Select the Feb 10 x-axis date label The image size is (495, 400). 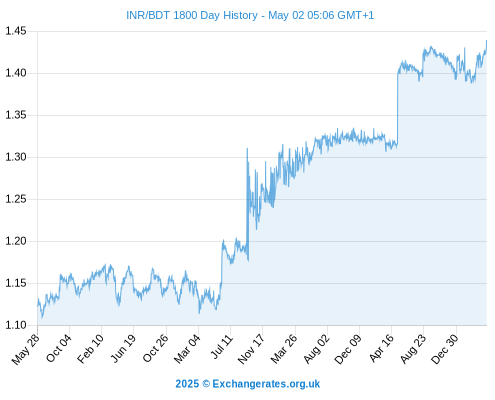(90, 349)
